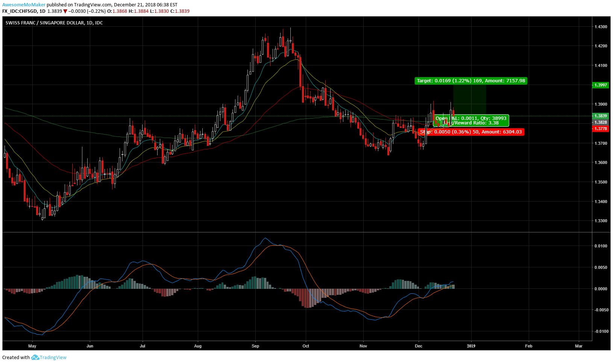The image size is (613, 364).
Task: Click the 1.3828 gray price tag
Action: [601, 122]
